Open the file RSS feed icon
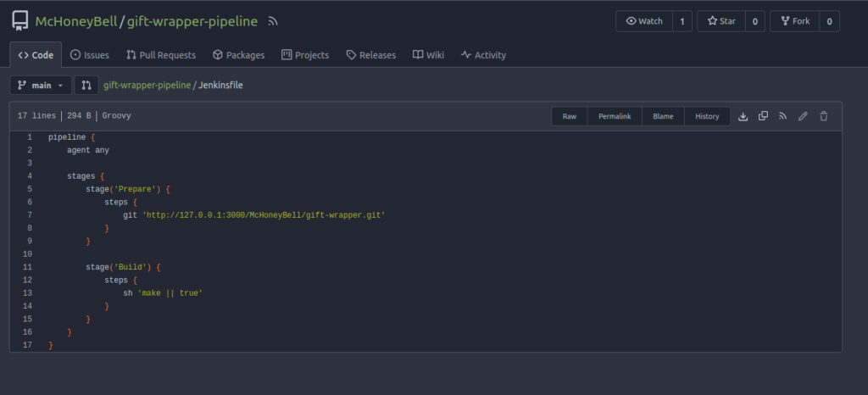Screen dimensions: 868x395 [x=782, y=116]
